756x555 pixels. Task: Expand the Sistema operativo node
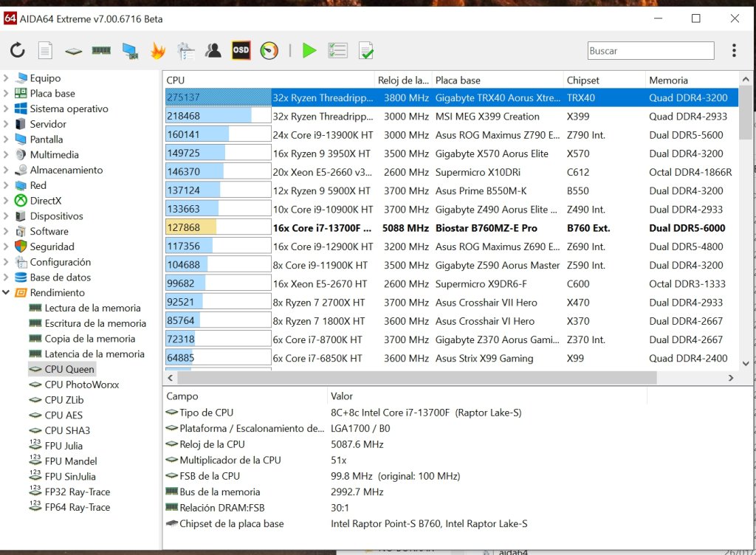pyautogui.click(x=6, y=108)
